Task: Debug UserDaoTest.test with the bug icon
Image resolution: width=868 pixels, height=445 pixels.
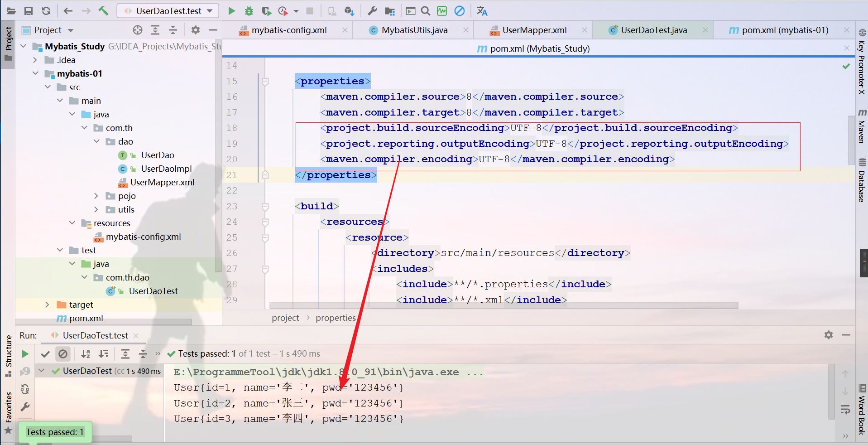Action: [249, 11]
